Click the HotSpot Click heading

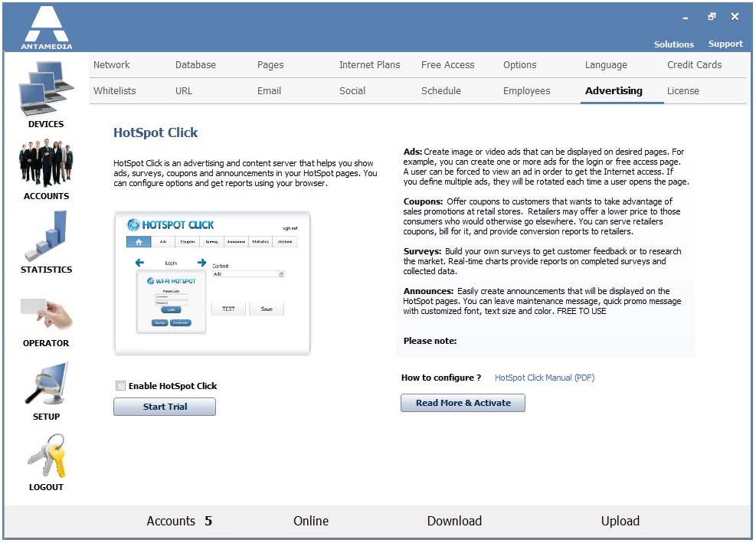pyautogui.click(x=155, y=132)
